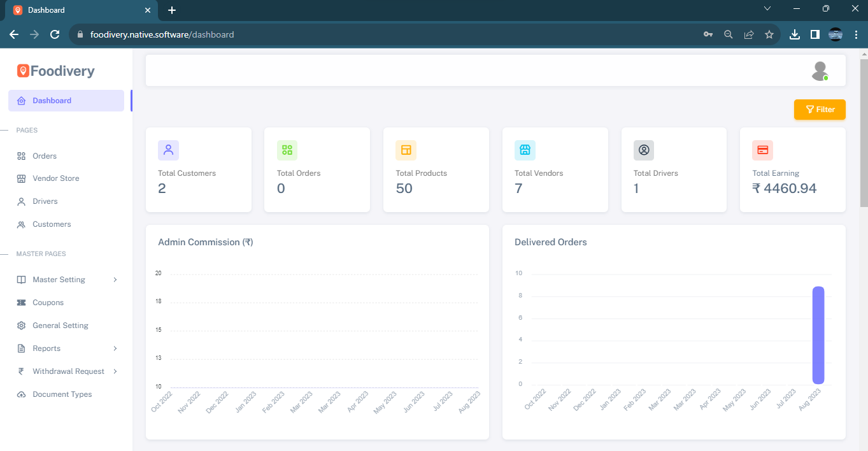This screenshot has height=451, width=868.
Task: Click the orange Filter button
Action: pos(820,110)
